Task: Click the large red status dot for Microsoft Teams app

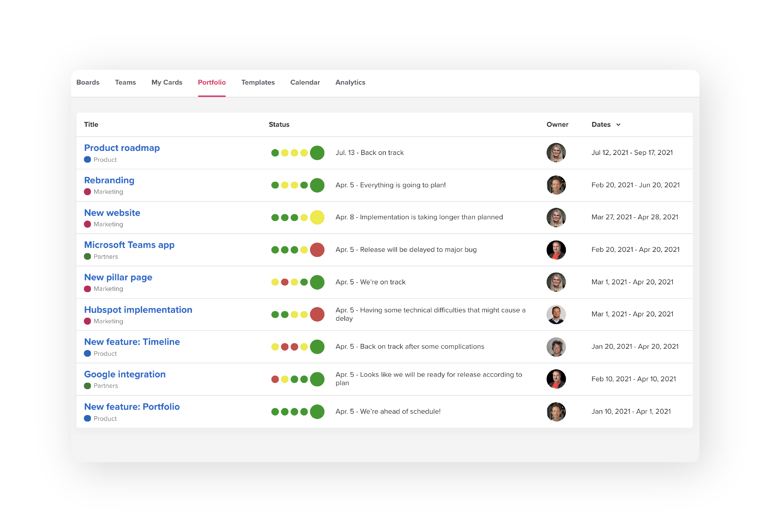Action: pyautogui.click(x=317, y=250)
